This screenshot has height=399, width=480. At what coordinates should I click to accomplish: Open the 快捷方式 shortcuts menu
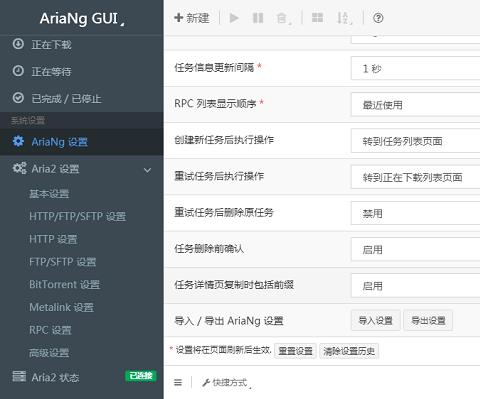tap(227, 383)
